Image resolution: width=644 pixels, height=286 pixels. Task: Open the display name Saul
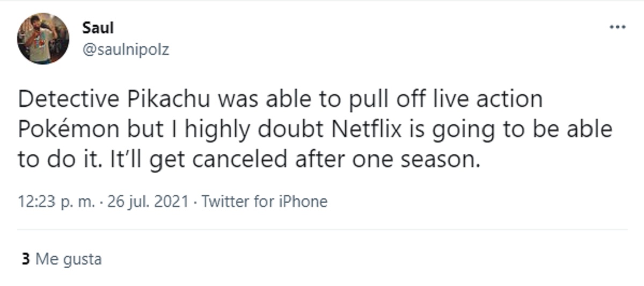(x=97, y=27)
